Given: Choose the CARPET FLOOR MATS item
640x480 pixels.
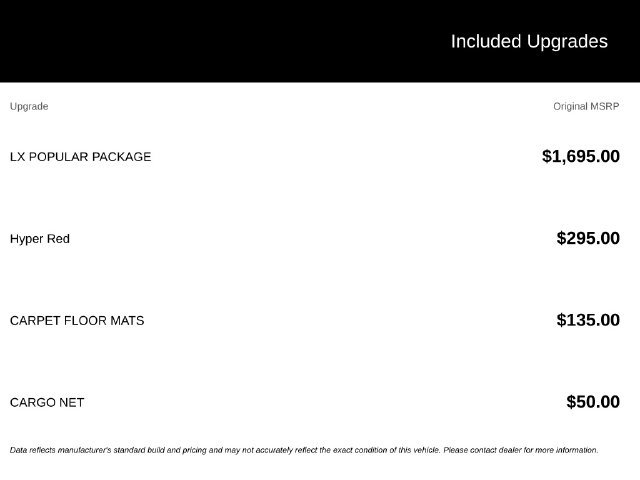Looking at the screenshot, I should coord(77,321).
